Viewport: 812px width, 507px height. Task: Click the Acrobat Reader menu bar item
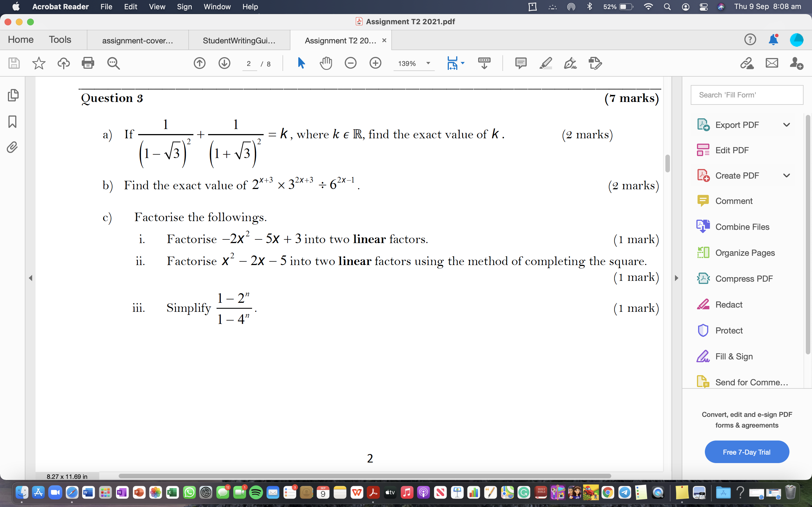pyautogui.click(x=60, y=6)
